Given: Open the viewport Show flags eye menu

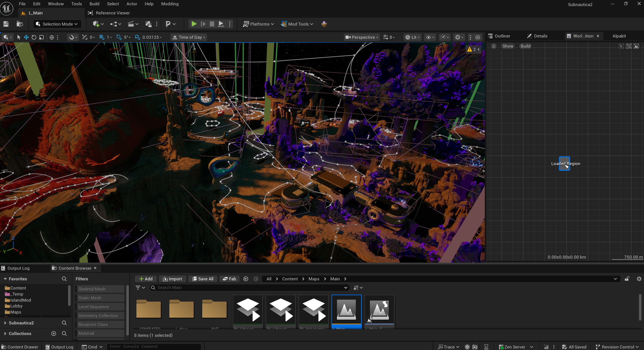Looking at the screenshot, I should pos(430,37).
